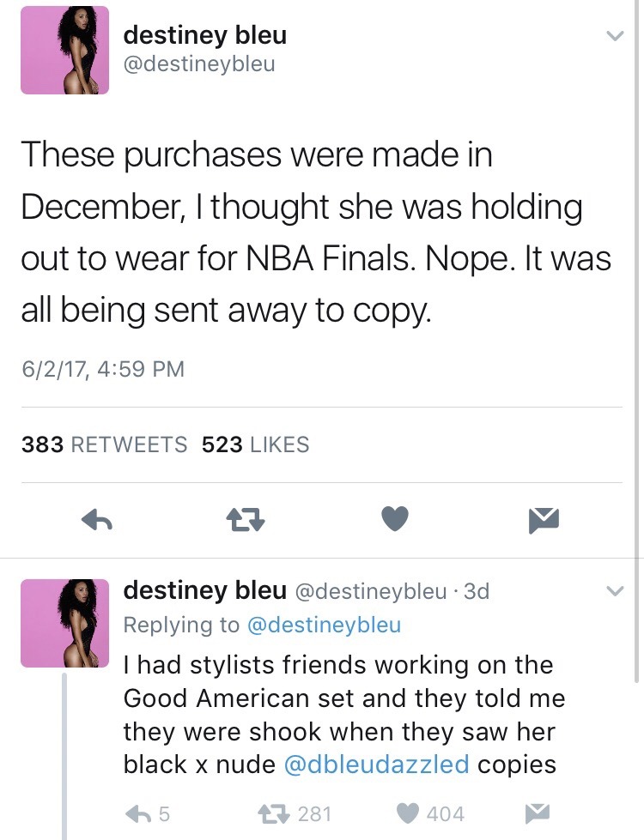
Task: Open the main tweet options chevron
Action: (613, 36)
